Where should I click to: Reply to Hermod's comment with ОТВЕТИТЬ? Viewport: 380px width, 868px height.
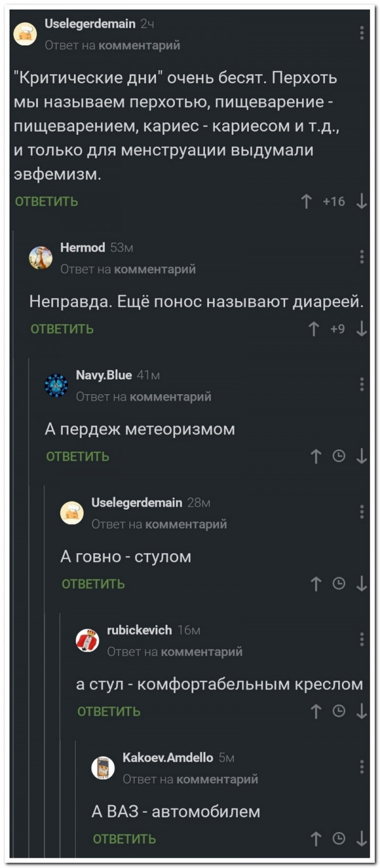62,329
